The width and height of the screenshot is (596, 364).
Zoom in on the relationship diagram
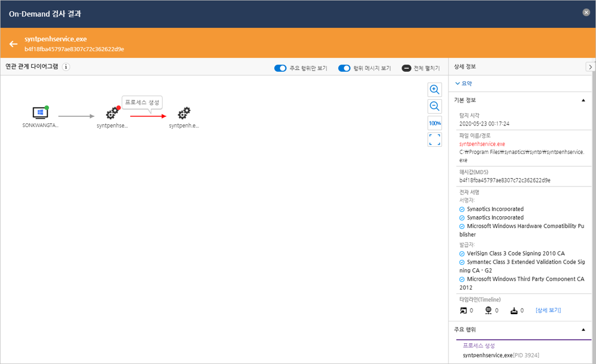pyautogui.click(x=435, y=90)
